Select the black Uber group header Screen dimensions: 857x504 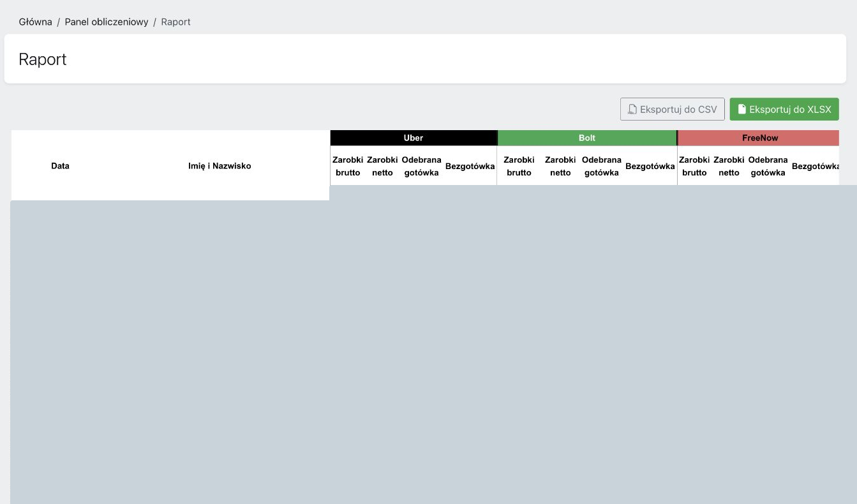point(414,138)
